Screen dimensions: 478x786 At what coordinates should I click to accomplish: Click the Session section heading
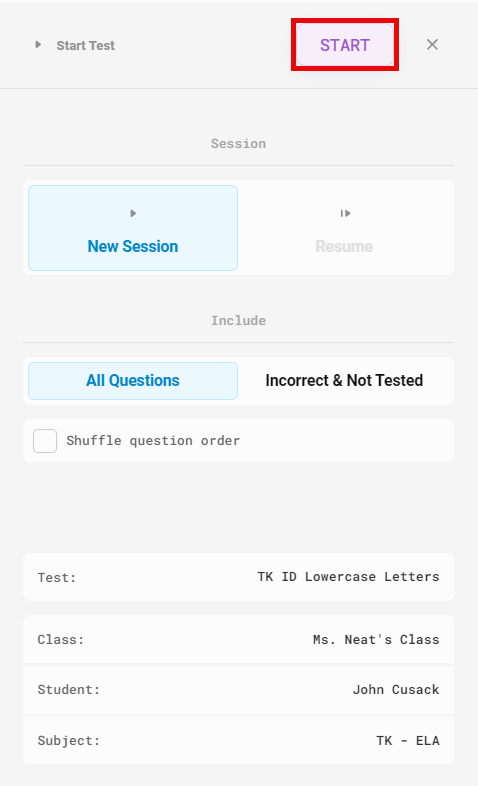coord(238,144)
